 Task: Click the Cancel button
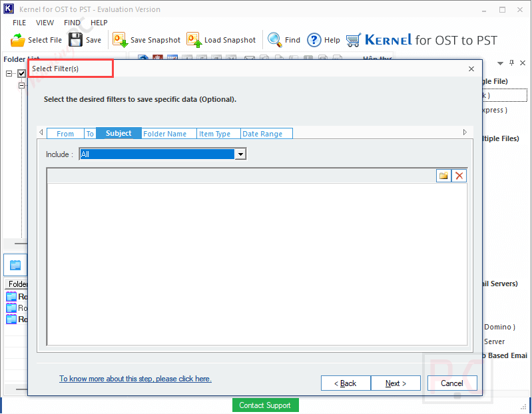(x=452, y=383)
